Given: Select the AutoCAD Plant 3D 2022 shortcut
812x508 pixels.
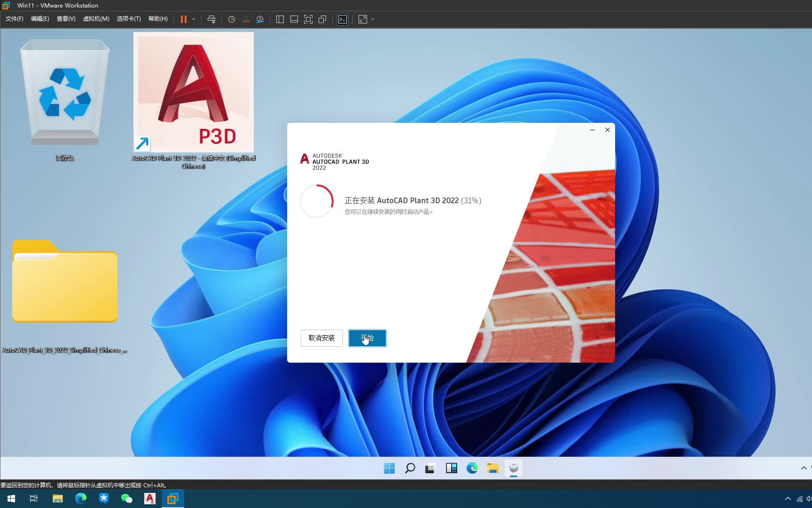Looking at the screenshot, I should [x=194, y=101].
